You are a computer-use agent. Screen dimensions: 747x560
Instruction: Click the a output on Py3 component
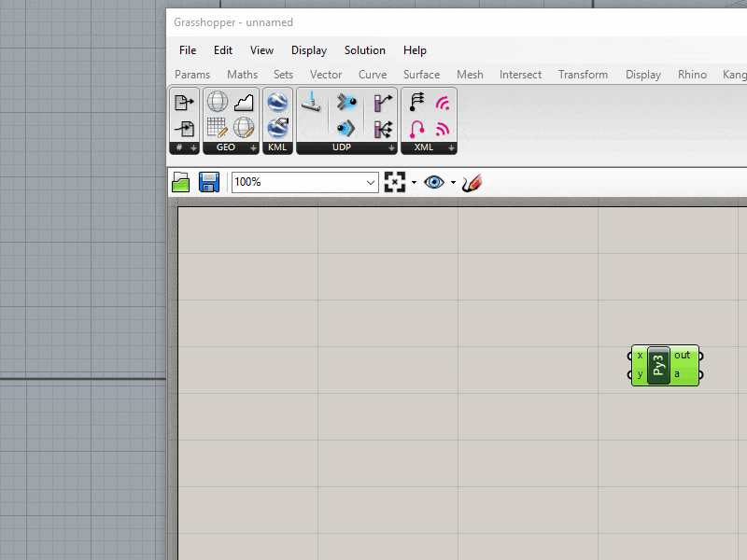(x=677, y=374)
